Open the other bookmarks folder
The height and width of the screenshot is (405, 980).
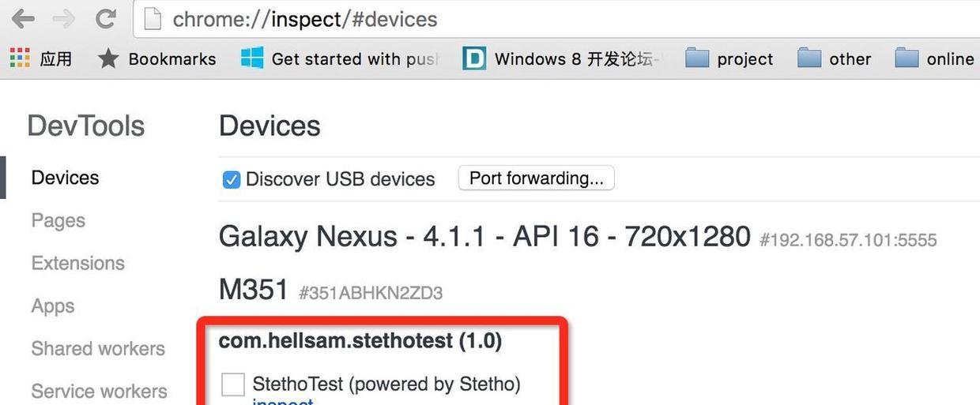(809, 58)
